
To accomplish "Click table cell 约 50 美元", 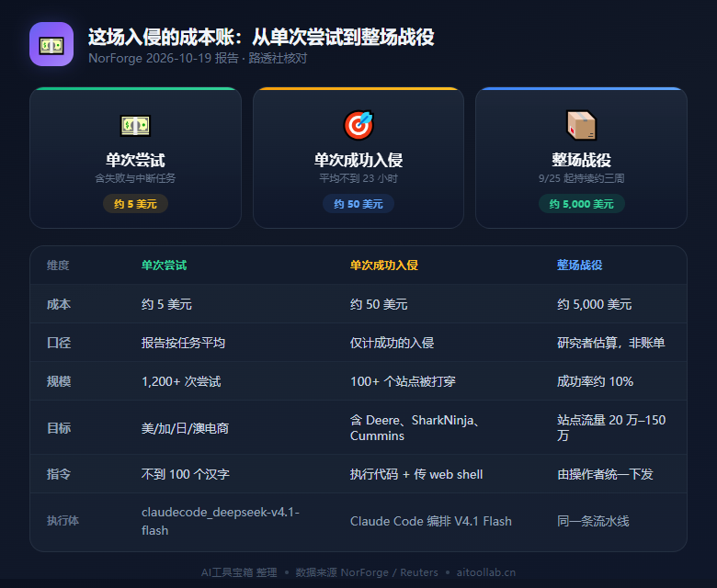I will pyautogui.click(x=379, y=304).
